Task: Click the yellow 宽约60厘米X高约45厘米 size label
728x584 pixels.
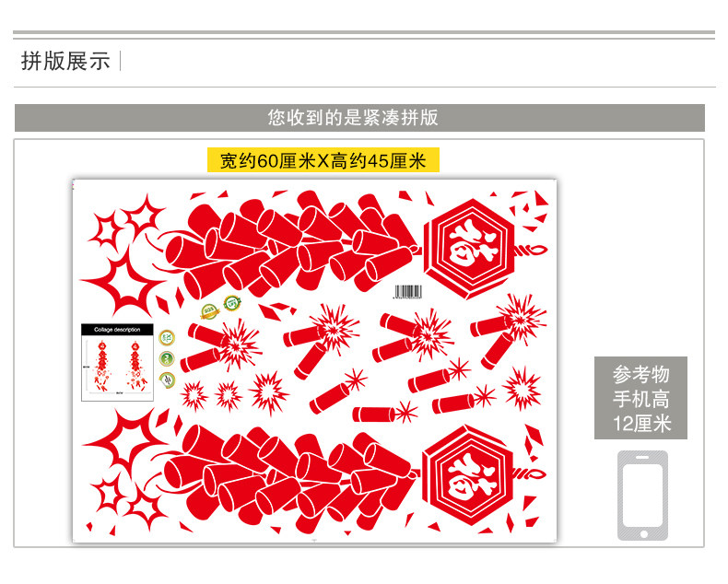Action: point(323,160)
